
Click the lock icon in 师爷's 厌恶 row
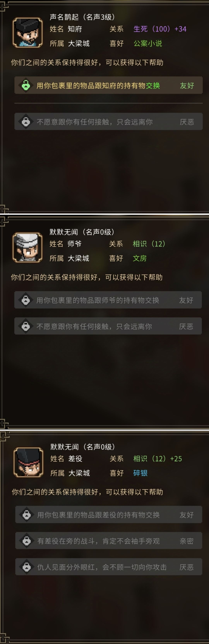click(x=26, y=326)
